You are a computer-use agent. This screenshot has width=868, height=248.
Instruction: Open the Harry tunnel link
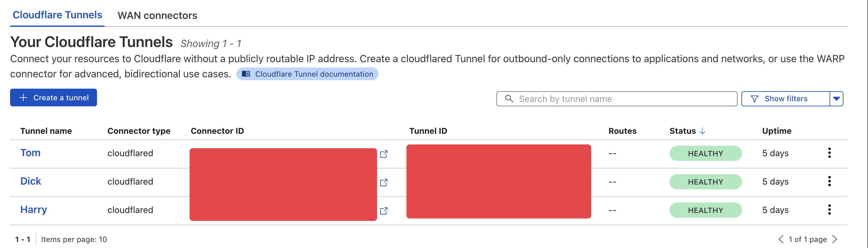coord(34,210)
